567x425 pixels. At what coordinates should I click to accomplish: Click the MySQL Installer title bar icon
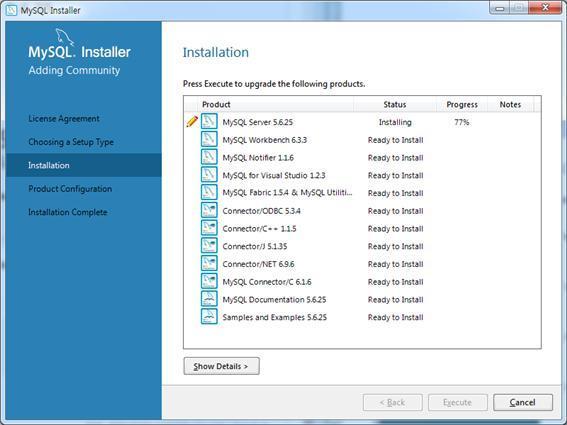point(11,10)
